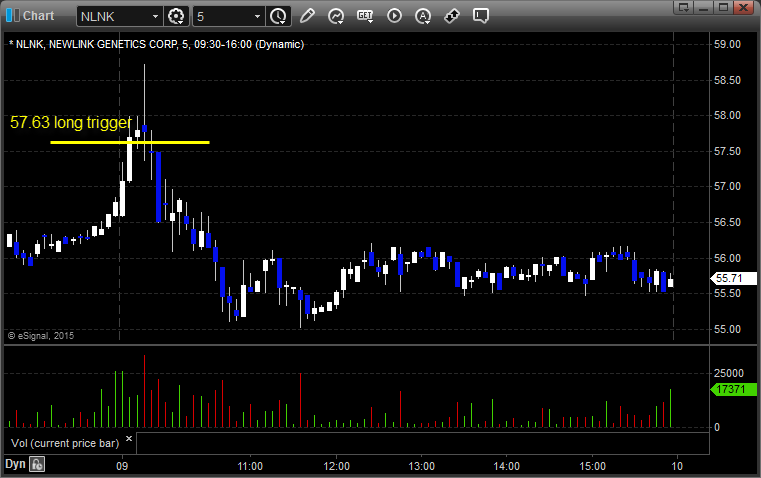Click the GET tools toolbar icon
Viewport: 761px width, 478px height.
tap(365, 16)
